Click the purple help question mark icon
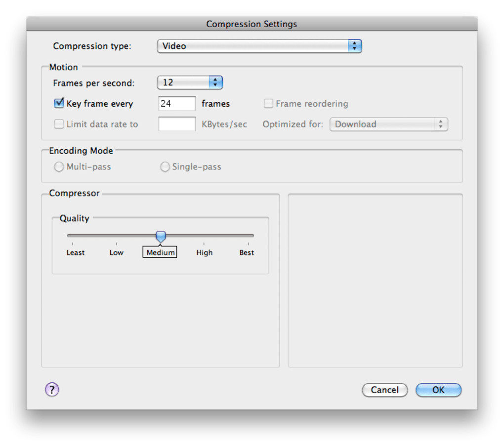This screenshot has height=446, width=504. 52,389
